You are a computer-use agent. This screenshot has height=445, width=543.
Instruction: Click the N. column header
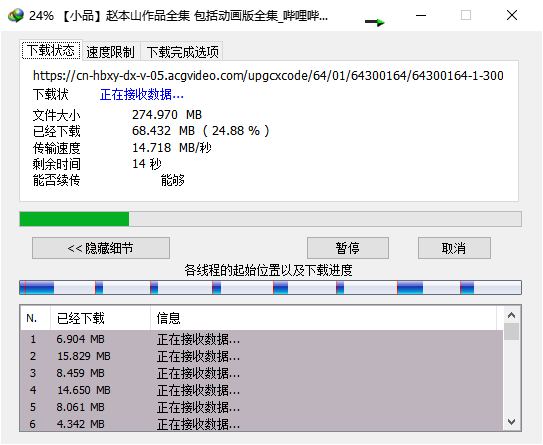coord(35,318)
